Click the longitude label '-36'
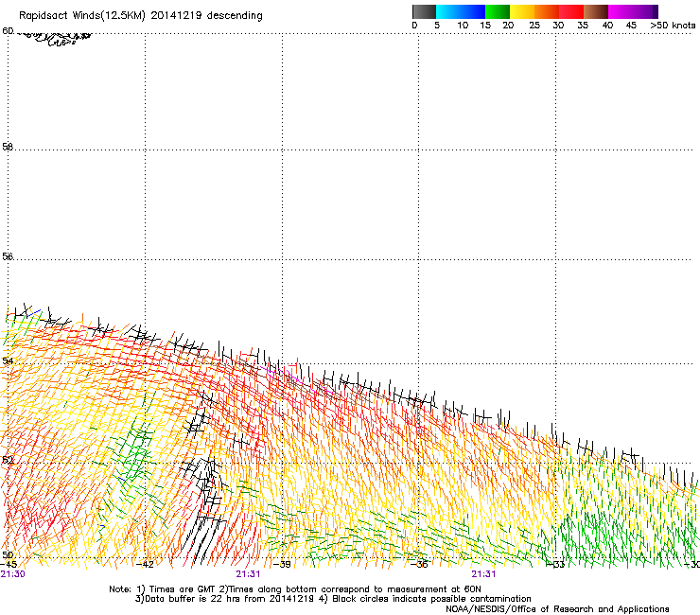The width and height of the screenshot is (700, 615). 419,565
